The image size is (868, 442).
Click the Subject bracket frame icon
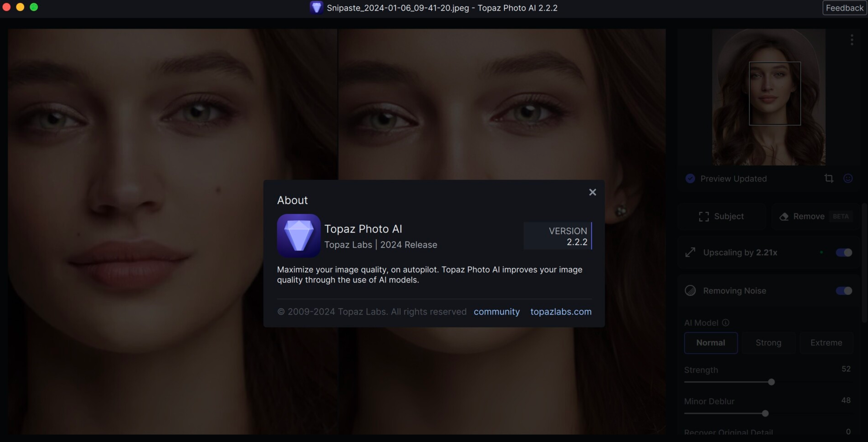703,217
